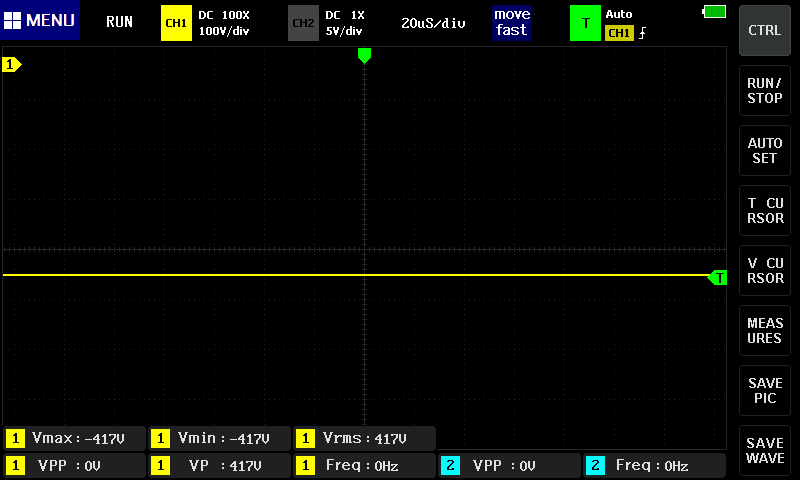Click the RUN status indicator

pyautogui.click(x=119, y=22)
